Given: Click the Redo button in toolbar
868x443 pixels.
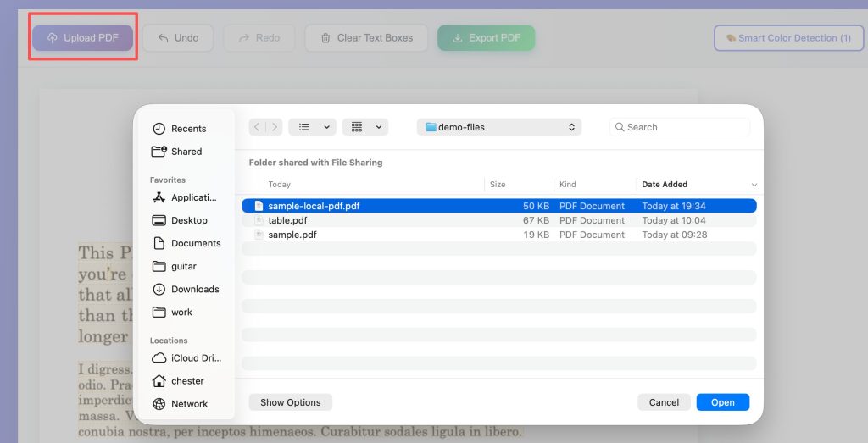Looking at the screenshot, I should tap(259, 37).
